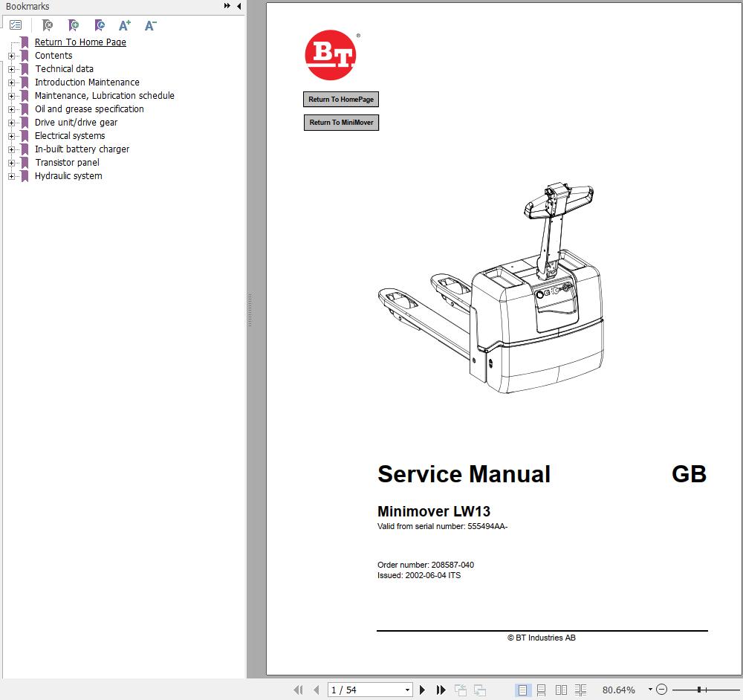The image size is (743, 700).
Task: Expand the bookmarks panel with the double arrow
Action: 227,6
